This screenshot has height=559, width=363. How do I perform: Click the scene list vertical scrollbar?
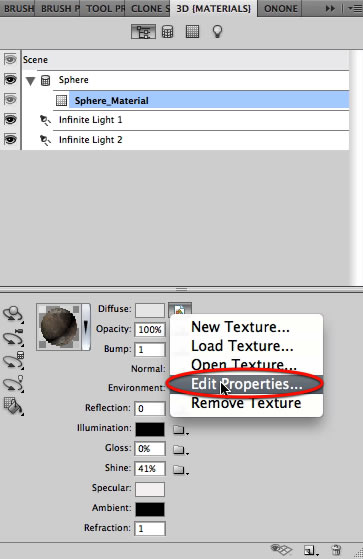click(356, 168)
